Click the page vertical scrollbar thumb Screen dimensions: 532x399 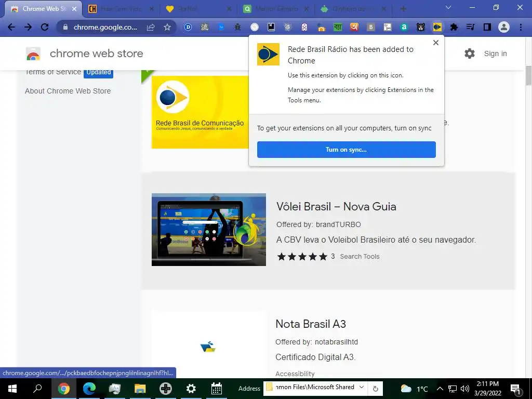(x=528, y=75)
